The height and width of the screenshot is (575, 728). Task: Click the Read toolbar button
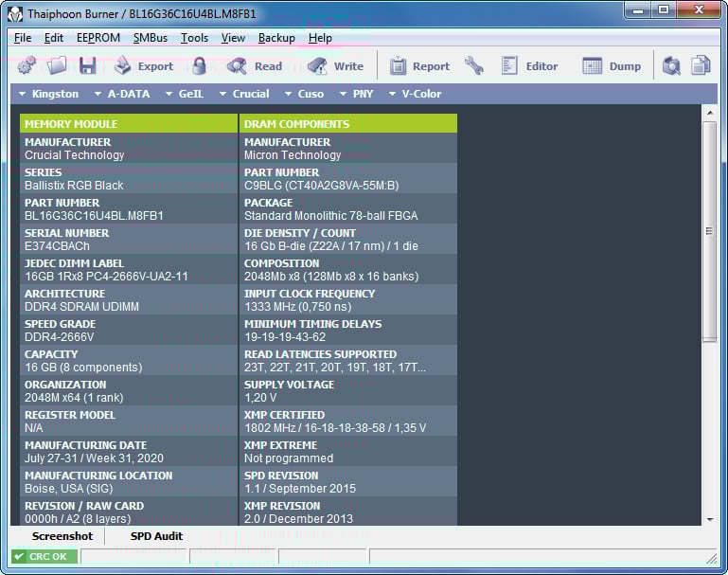pyautogui.click(x=255, y=66)
